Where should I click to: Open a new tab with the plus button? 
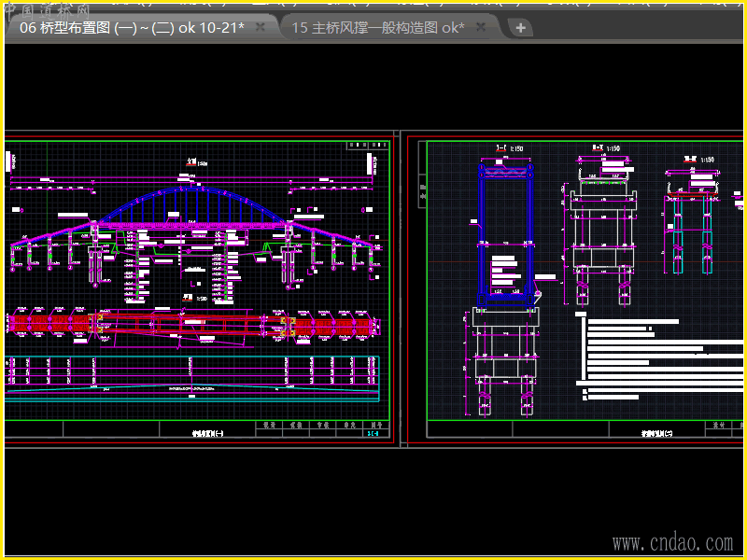coord(520,28)
